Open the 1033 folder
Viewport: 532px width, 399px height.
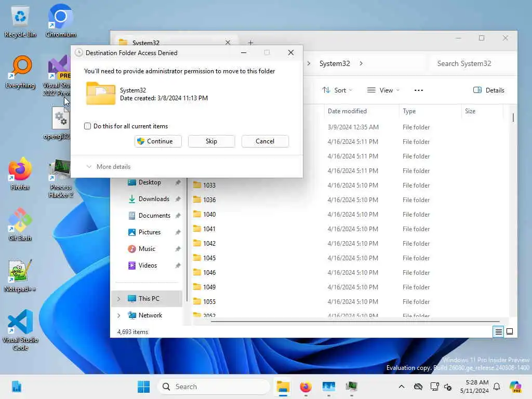coord(209,185)
